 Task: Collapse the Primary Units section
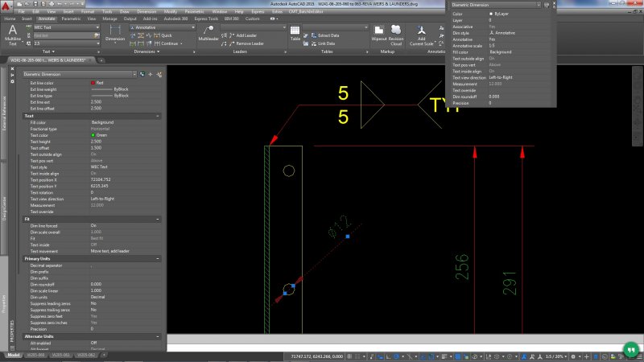click(x=158, y=258)
